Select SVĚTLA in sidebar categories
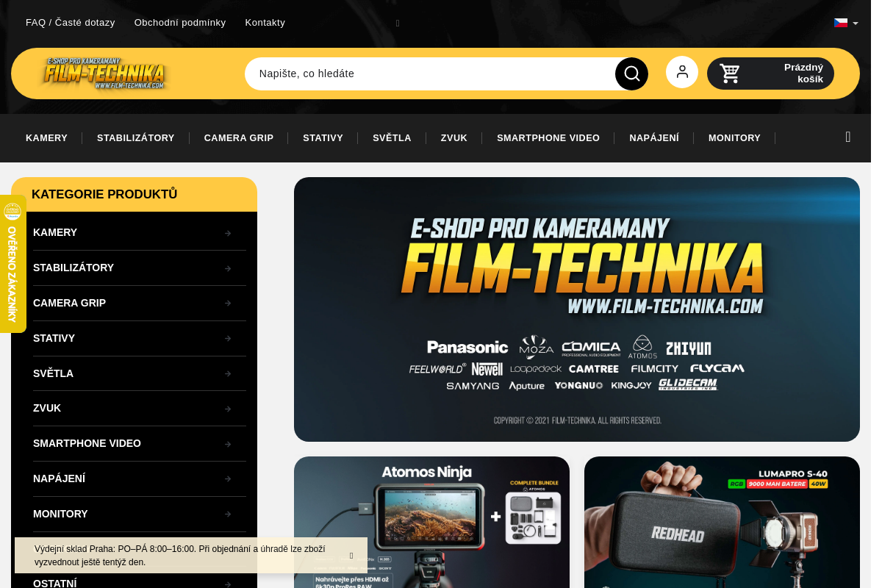Image resolution: width=882 pixels, height=588 pixels. coord(53,373)
